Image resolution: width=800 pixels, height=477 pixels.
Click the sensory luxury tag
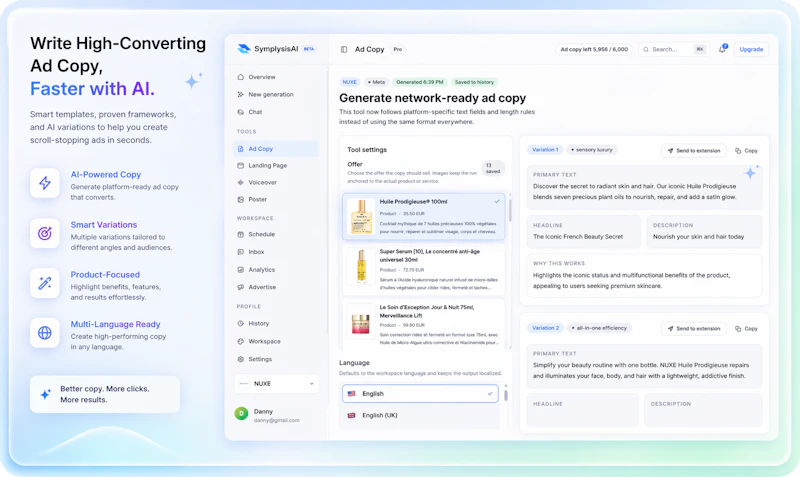[591, 150]
